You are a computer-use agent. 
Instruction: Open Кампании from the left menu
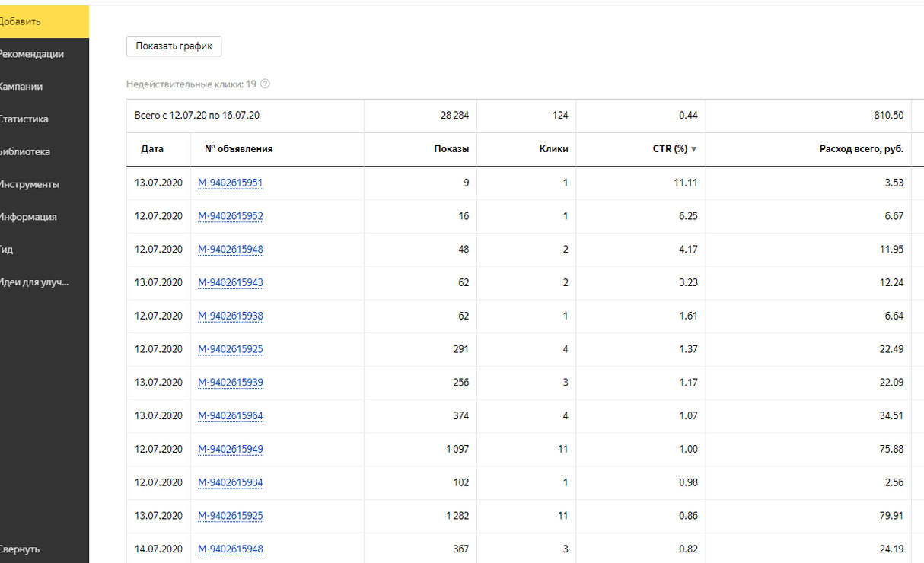click(x=21, y=87)
